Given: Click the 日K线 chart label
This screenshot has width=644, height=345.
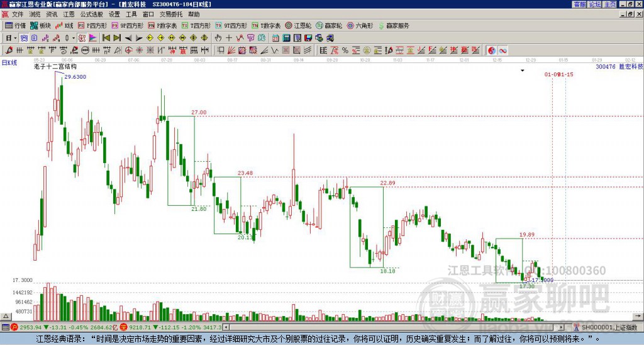Looking at the screenshot, I should [9, 63].
